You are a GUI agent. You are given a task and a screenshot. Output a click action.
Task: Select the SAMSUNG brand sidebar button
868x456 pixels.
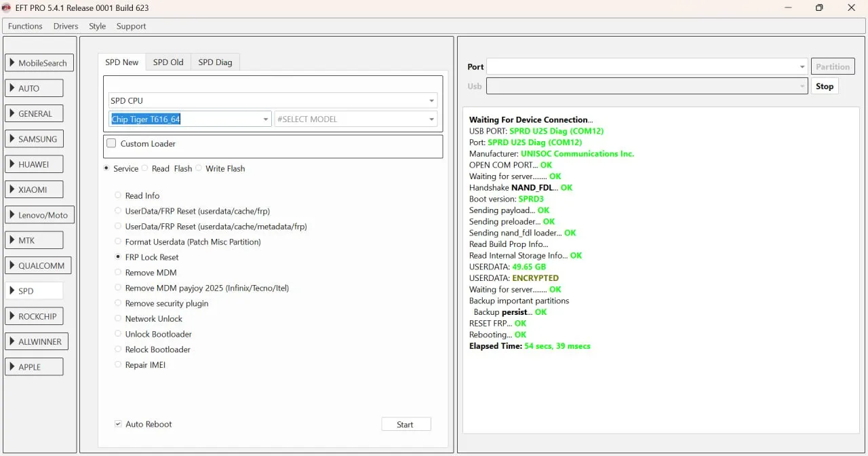(x=34, y=139)
